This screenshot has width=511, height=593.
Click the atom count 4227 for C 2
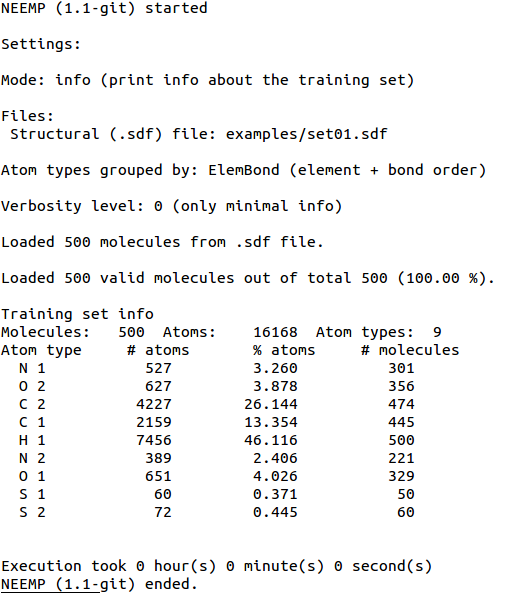tap(154, 404)
